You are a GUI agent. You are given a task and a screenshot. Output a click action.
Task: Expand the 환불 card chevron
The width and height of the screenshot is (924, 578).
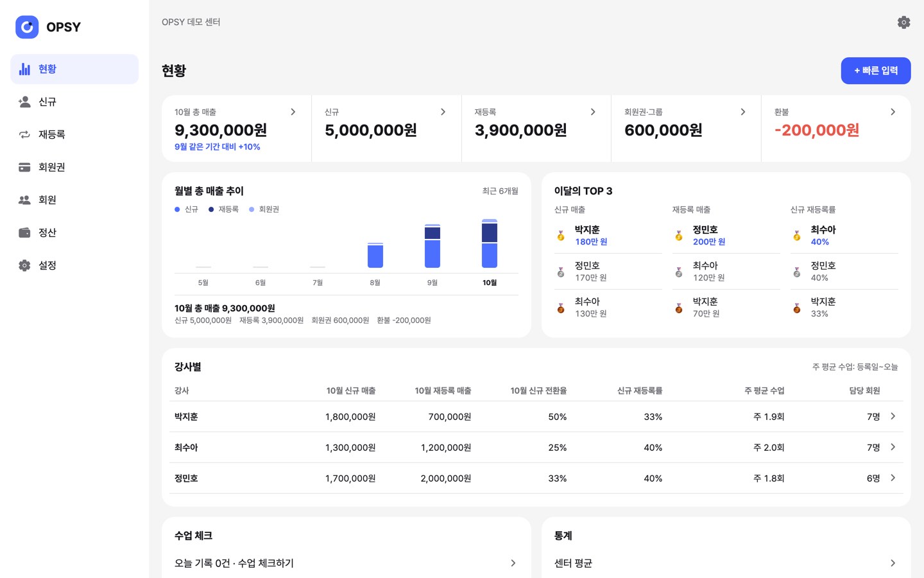(893, 112)
